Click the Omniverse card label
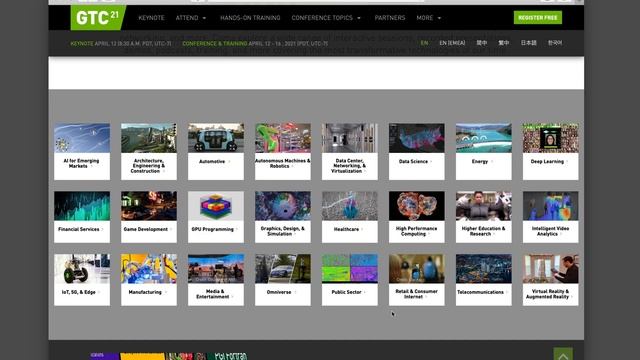Screen dimensions: 640x360 point(279,292)
